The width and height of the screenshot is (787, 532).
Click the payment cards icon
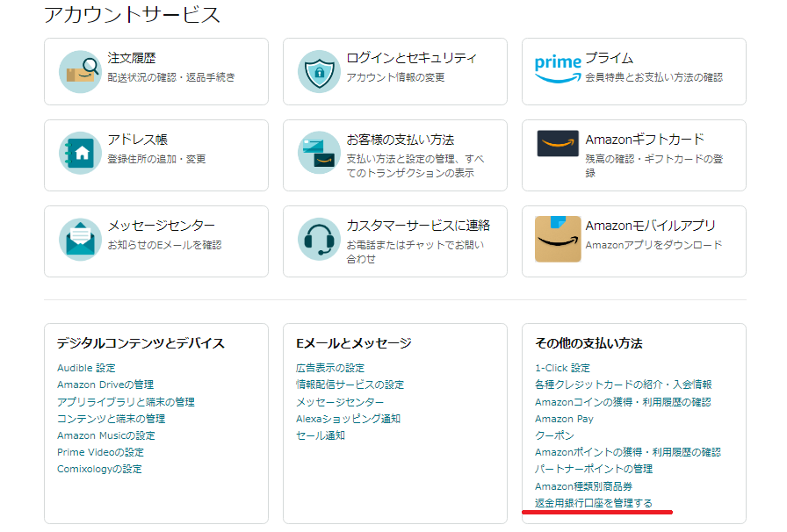(319, 153)
